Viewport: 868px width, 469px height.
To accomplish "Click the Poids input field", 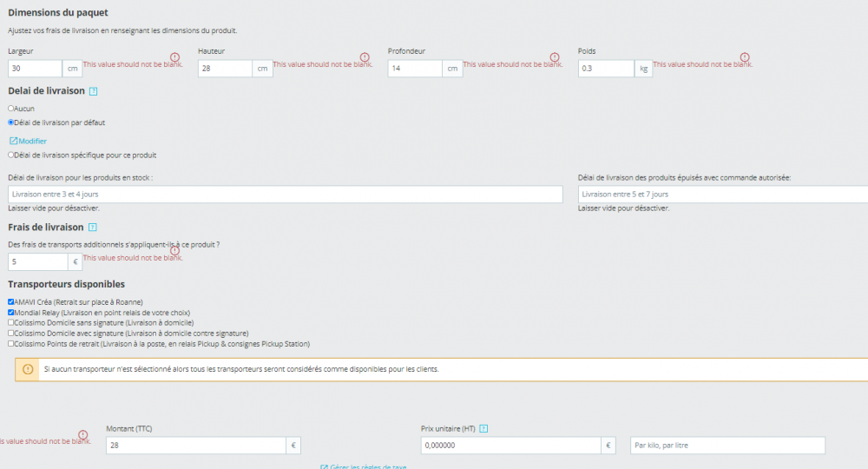I will tap(606, 69).
